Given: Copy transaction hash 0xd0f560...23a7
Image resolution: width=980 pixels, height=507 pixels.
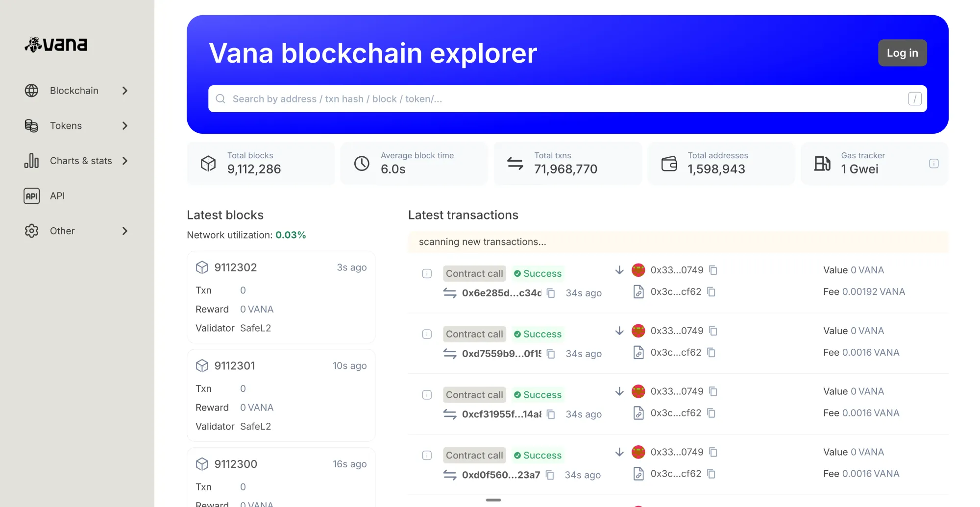Looking at the screenshot, I should pyautogui.click(x=550, y=475).
